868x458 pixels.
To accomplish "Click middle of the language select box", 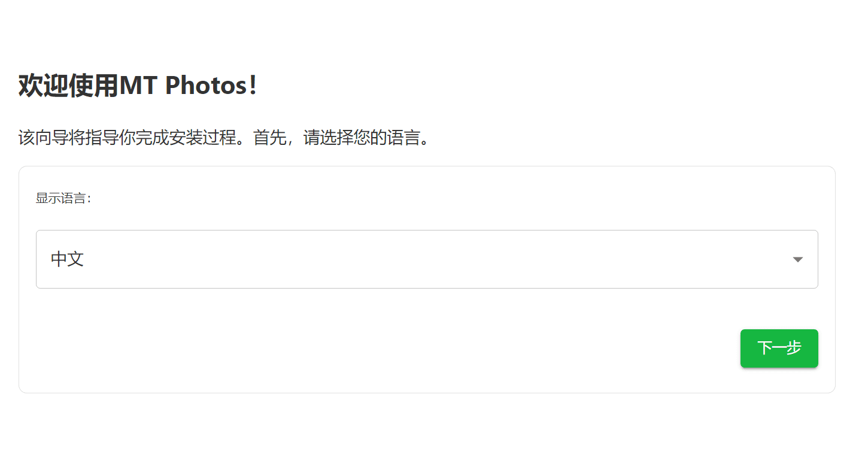I will (x=427, y=259).
